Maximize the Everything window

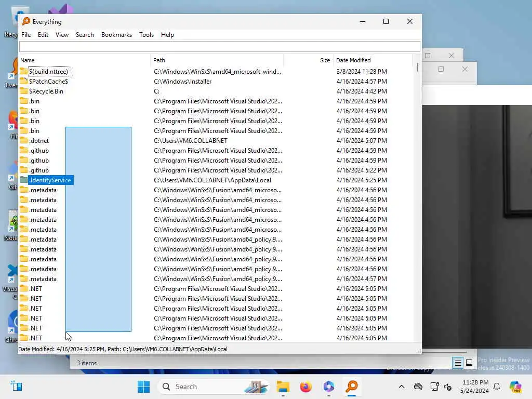(386, 21)
